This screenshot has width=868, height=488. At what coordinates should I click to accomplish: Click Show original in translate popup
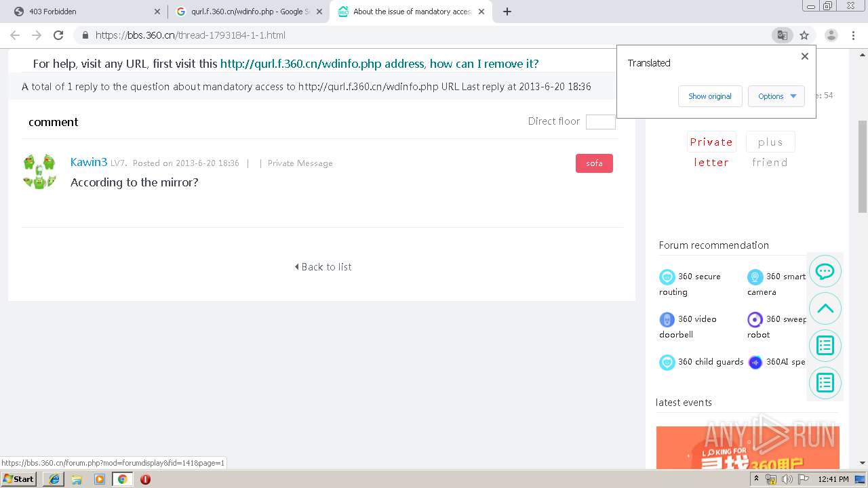pyautogui.click(x=710, y=96)
